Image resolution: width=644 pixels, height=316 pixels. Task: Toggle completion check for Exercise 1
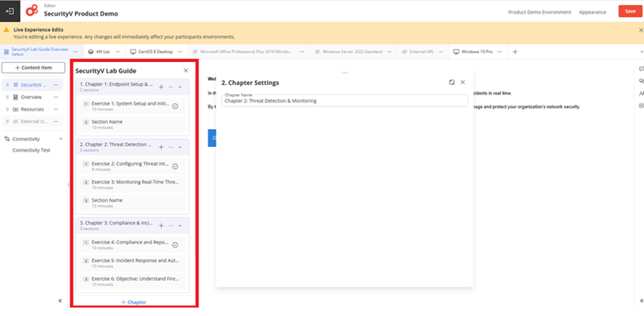[x=175, y=106]
